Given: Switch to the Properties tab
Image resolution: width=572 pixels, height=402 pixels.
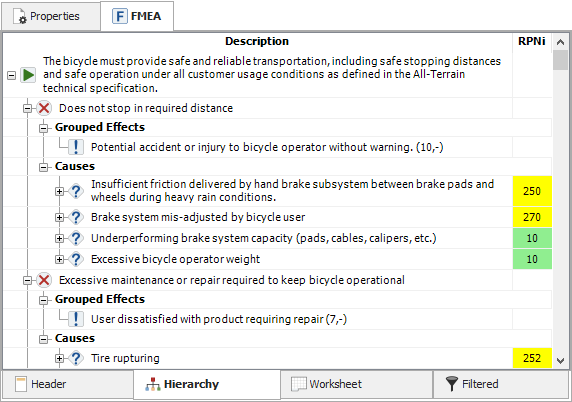Looking at the screenshot, I should (x=51, y=16).
